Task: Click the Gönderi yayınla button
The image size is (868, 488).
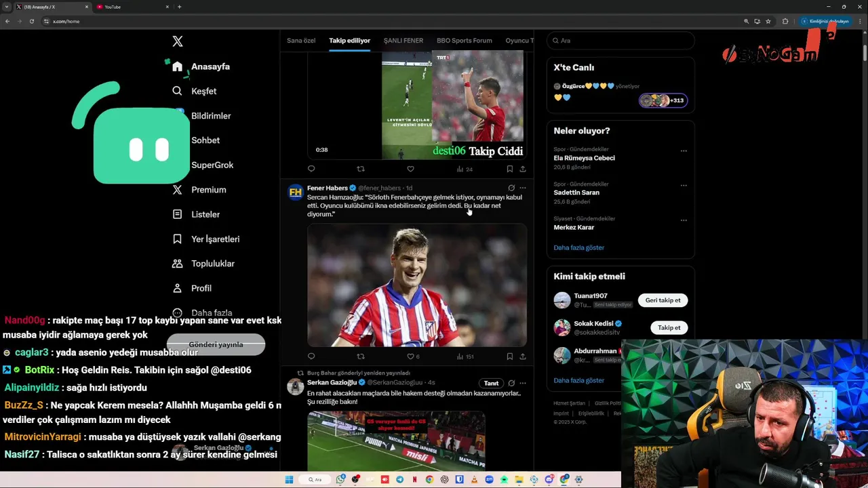Action: point(216,344)
